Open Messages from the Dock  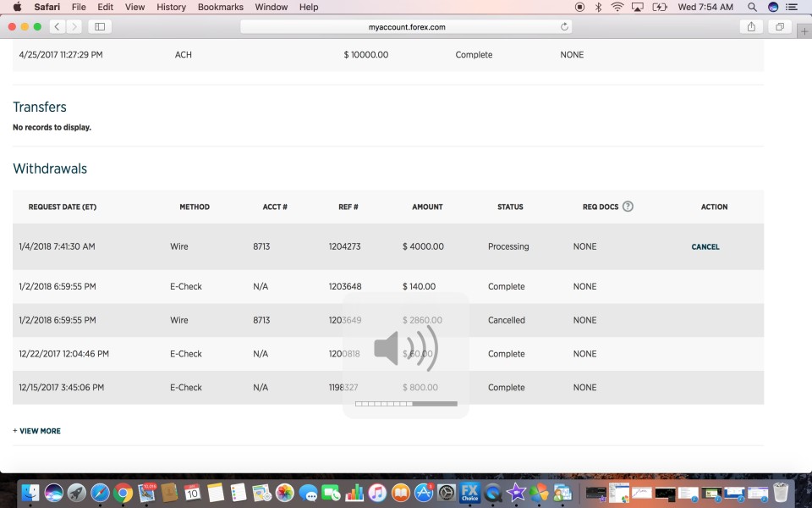coord(308,493)
